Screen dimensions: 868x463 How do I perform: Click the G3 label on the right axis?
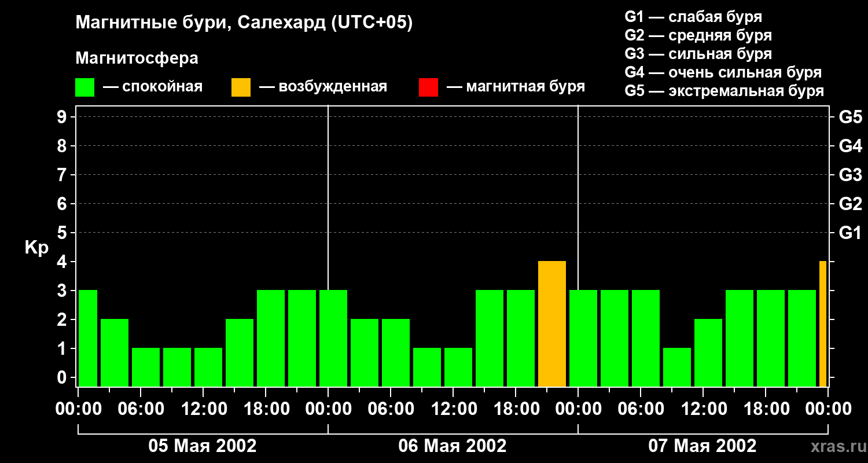(x=851, y=175)
